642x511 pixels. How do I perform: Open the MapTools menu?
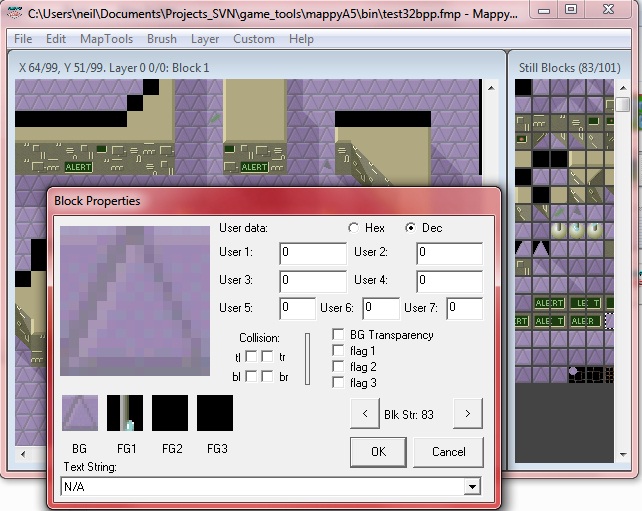click(x=106, y=39)
